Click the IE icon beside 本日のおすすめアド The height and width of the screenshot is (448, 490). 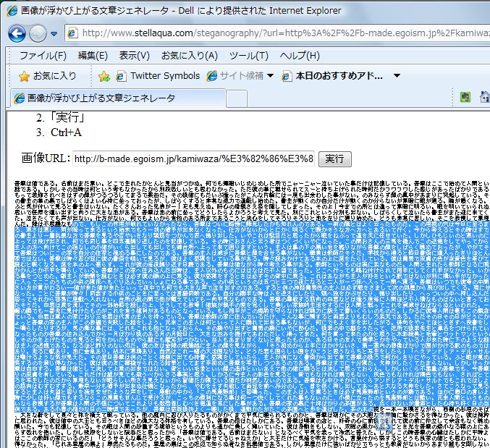pyautogui.click(x=287, y=76)
